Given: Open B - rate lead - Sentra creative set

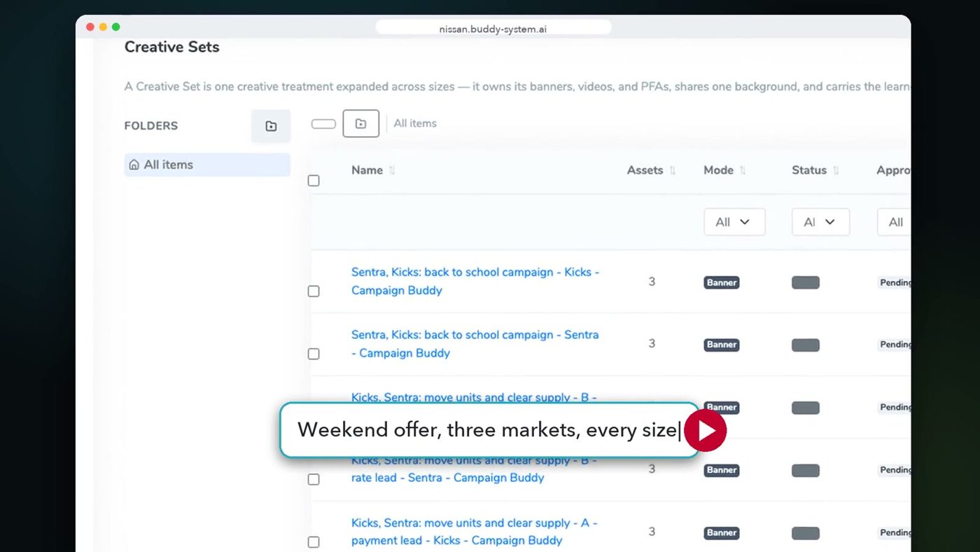Looking at the screenshot, I should [x=474, y=469].
